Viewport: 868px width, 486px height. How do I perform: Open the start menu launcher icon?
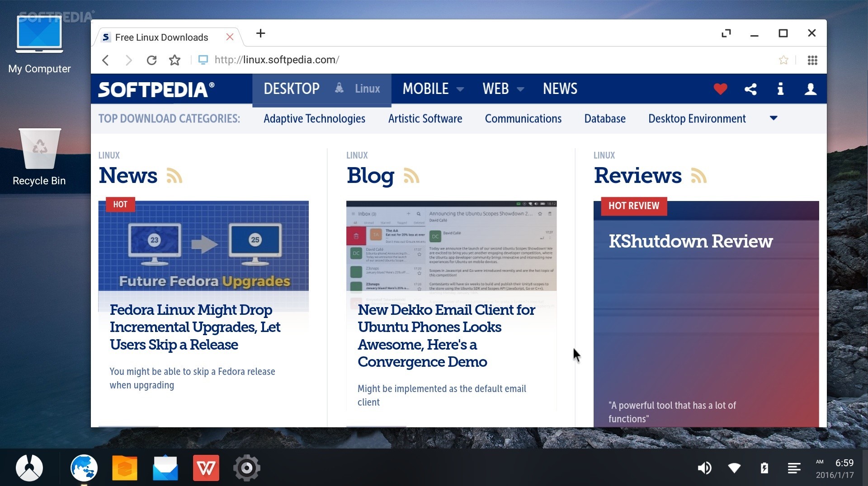pyautogui.click(x=29, y=467)
